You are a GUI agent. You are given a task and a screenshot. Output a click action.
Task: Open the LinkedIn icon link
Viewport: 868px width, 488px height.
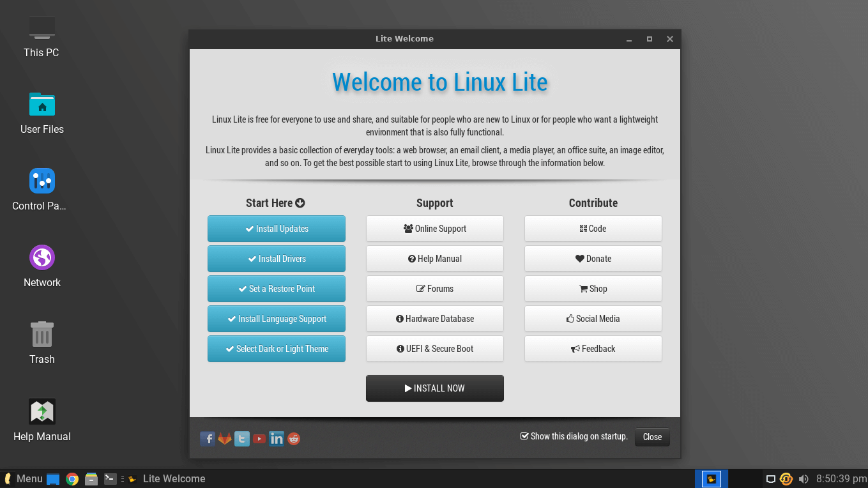tap(277, 439)
